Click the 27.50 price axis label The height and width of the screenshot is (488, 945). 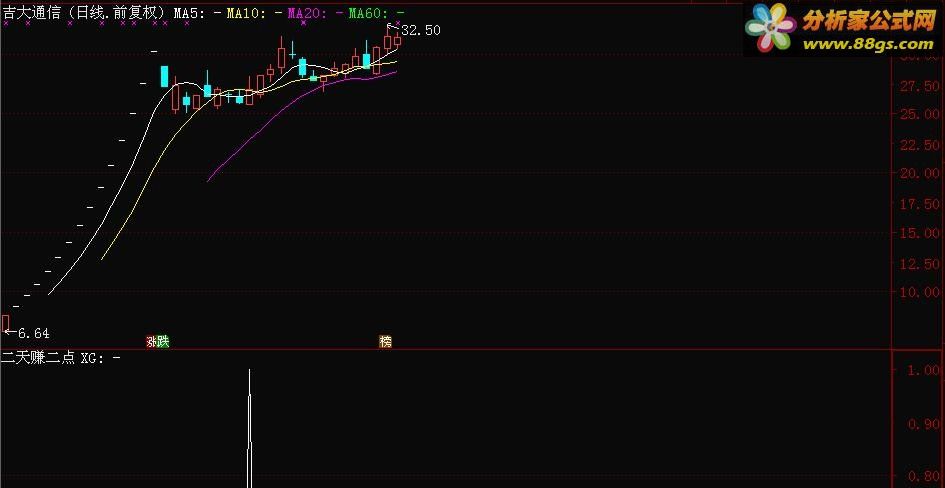click(x=920, y=86)
